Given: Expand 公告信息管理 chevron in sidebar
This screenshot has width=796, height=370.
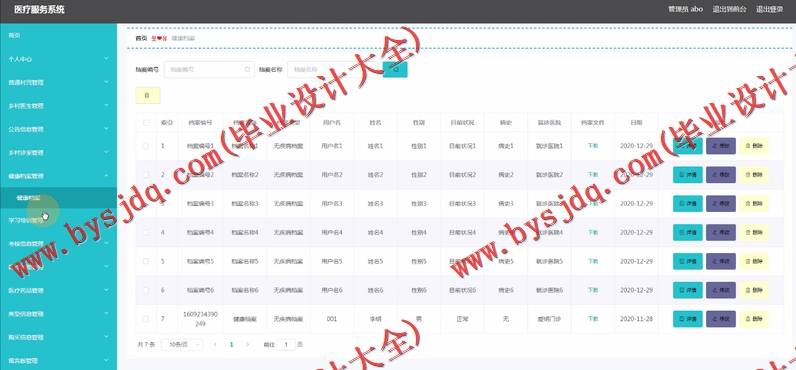Looking at the screenshot, I should [106, 128].
